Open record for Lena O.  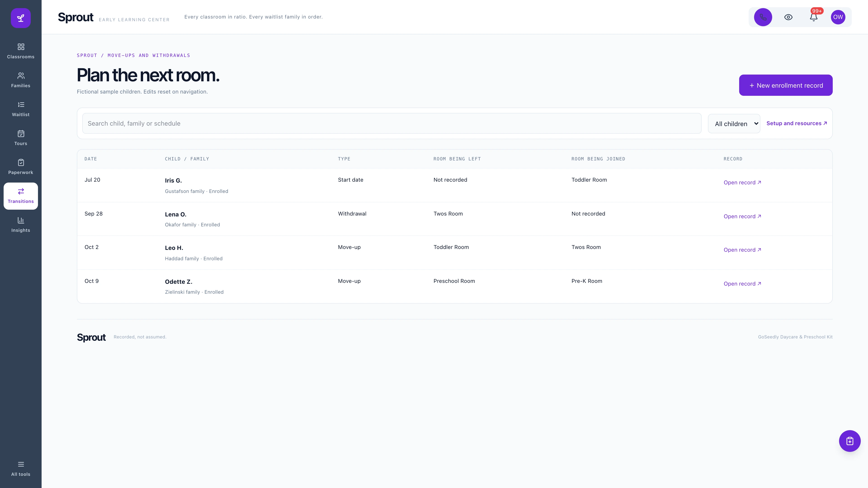(742, 216)
